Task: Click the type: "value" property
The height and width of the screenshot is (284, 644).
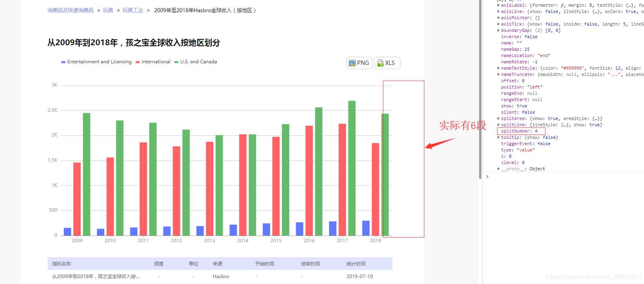Action: [518, 150]
